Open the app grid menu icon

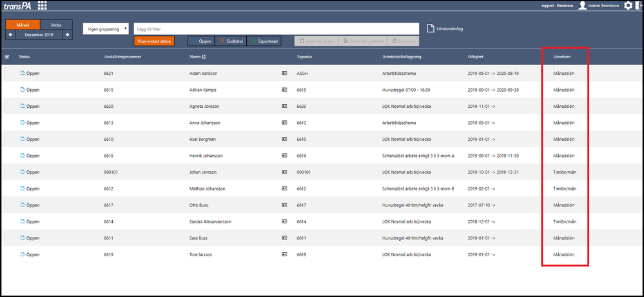43,5
